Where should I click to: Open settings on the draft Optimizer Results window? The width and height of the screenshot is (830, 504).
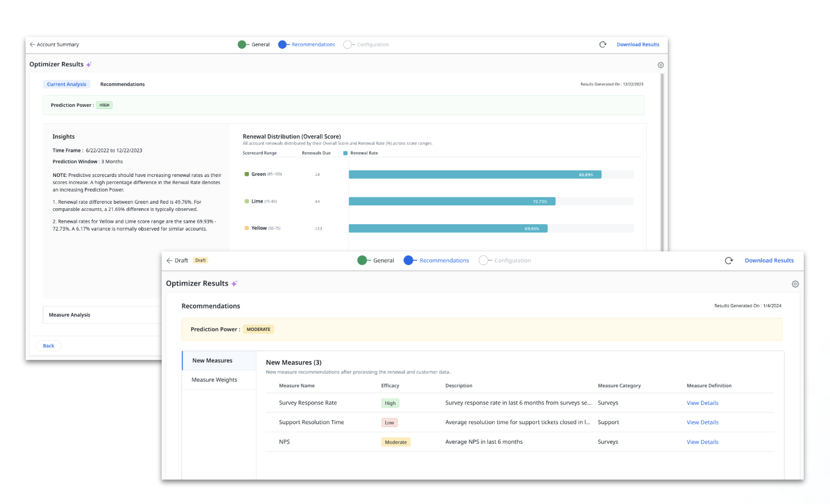click(x=795, y=284)
